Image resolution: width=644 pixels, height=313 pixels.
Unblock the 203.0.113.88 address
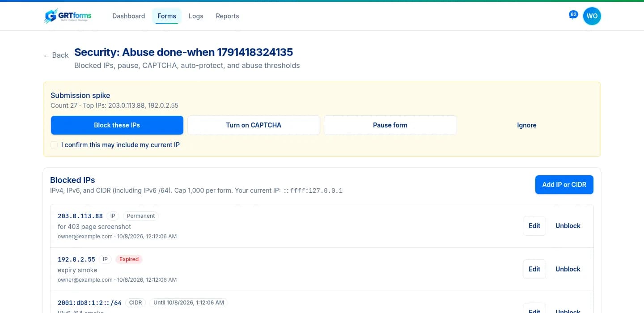pos(568,226)
